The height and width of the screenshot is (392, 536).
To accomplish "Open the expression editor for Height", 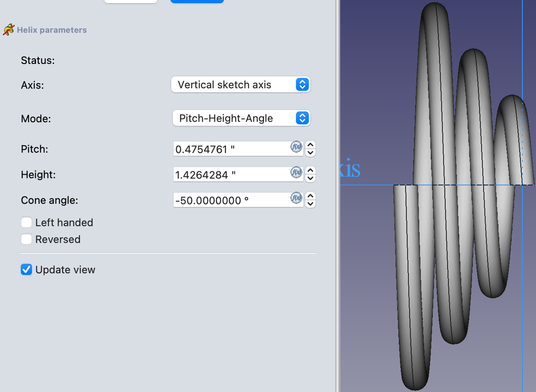I will [296, 172].
